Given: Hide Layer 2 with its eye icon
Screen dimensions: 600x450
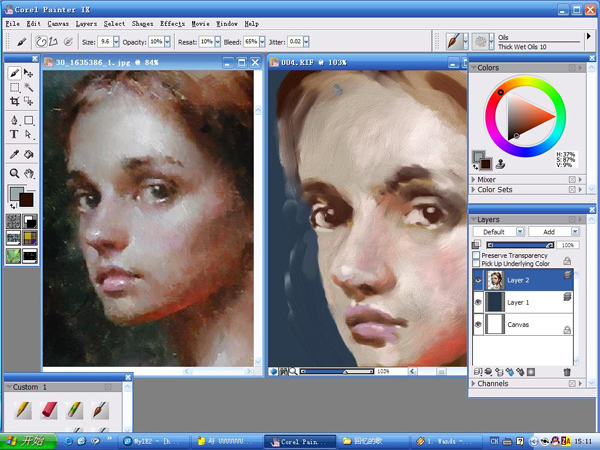Looking at the screenshot, I should [478, 280].
